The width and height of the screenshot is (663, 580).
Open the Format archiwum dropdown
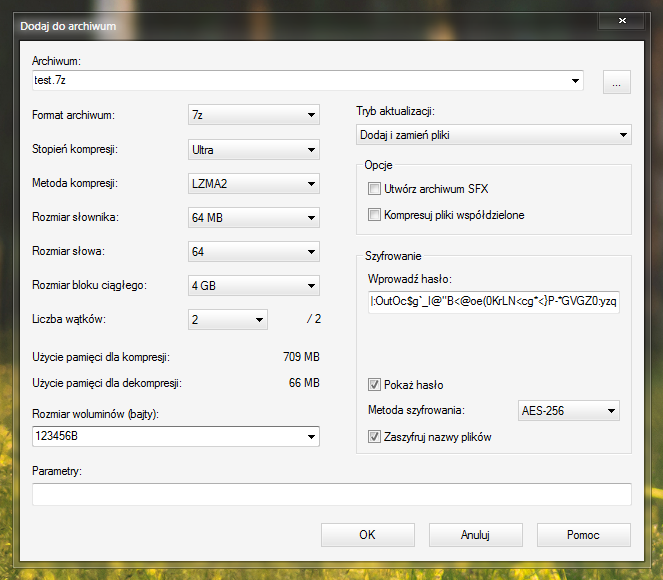coord(254,115)
